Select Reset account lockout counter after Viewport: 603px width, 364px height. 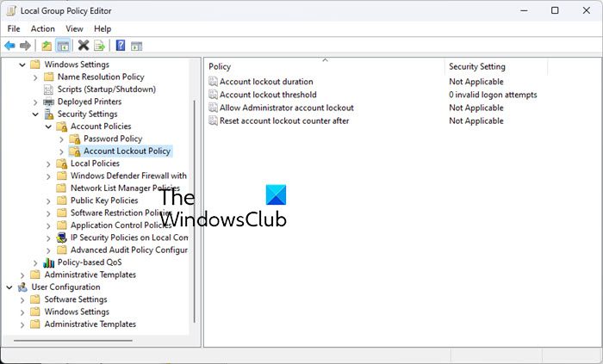tap(284, 120)
